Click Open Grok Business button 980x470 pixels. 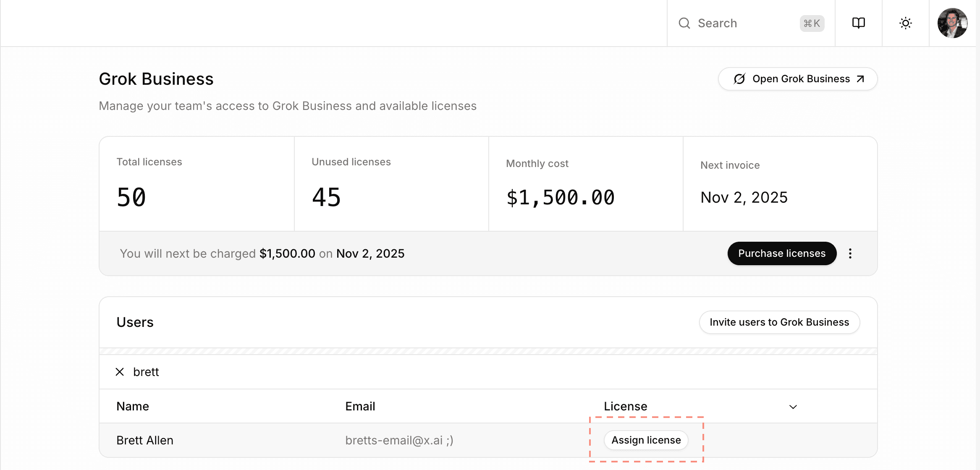(798, 79)
